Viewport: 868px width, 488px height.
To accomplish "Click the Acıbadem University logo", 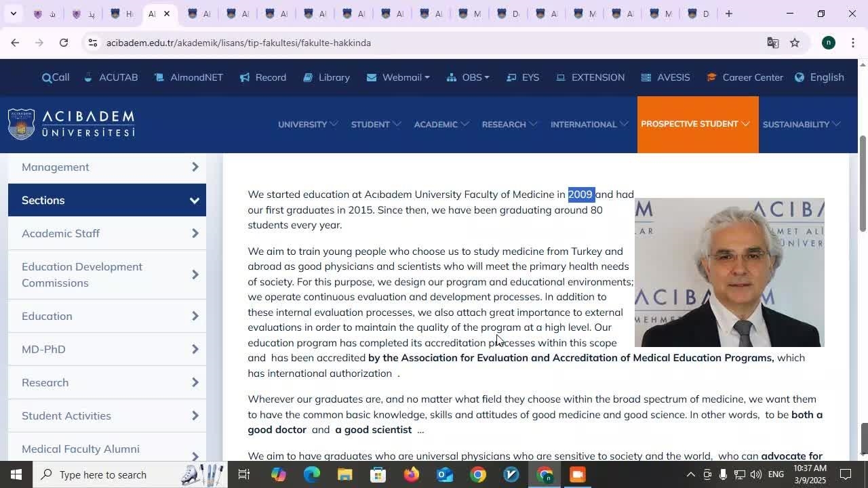I will (71, 124).
